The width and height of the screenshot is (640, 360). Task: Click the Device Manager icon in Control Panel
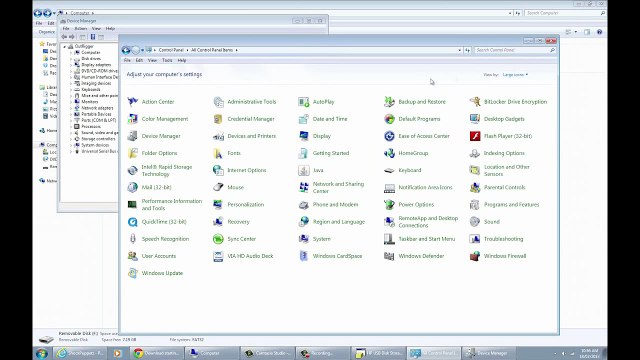[x=132, y=136]
